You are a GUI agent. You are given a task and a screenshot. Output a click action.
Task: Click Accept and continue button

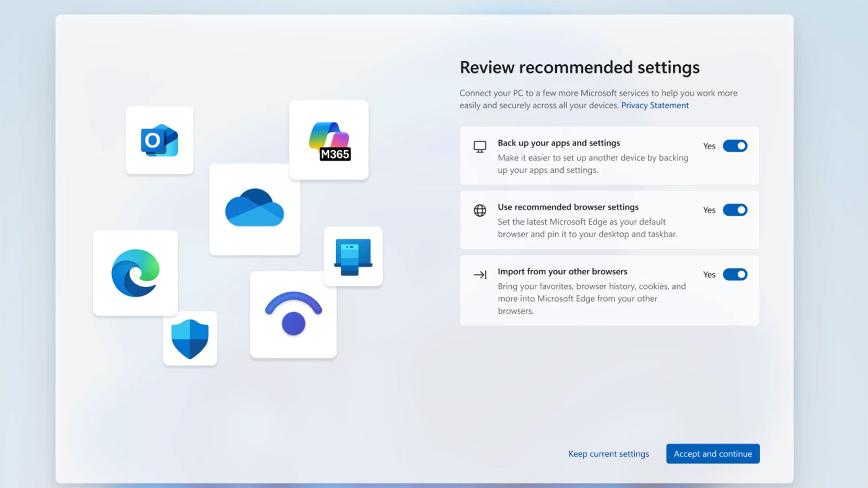tap(713, 454)
